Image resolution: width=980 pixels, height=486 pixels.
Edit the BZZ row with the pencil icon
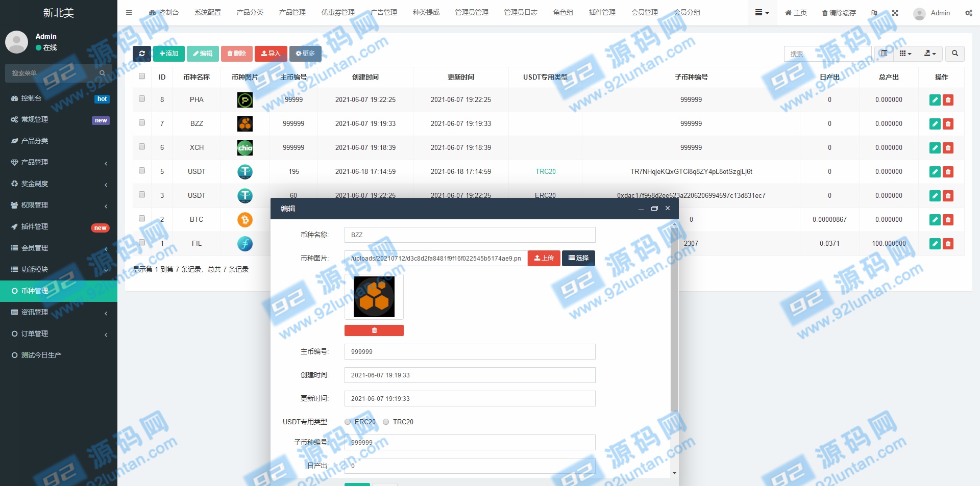click(935, 124)
